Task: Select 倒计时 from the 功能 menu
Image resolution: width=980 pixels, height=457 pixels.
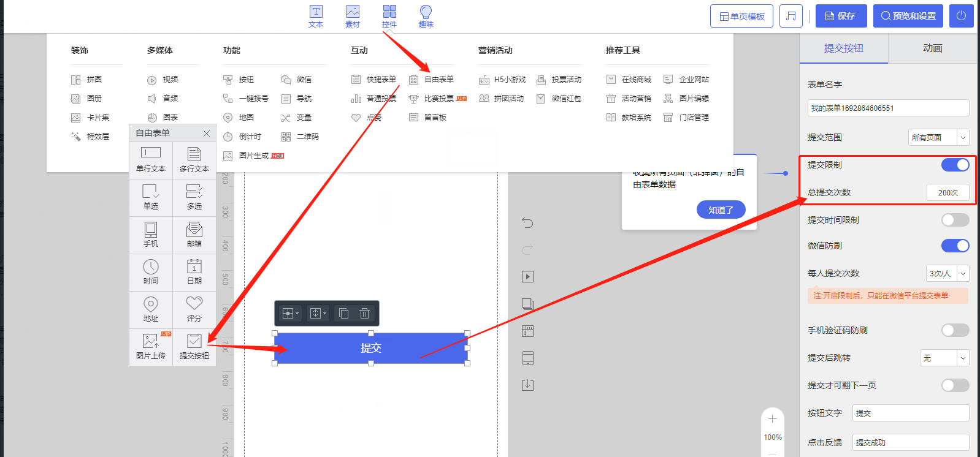Action: coord(242,137)
